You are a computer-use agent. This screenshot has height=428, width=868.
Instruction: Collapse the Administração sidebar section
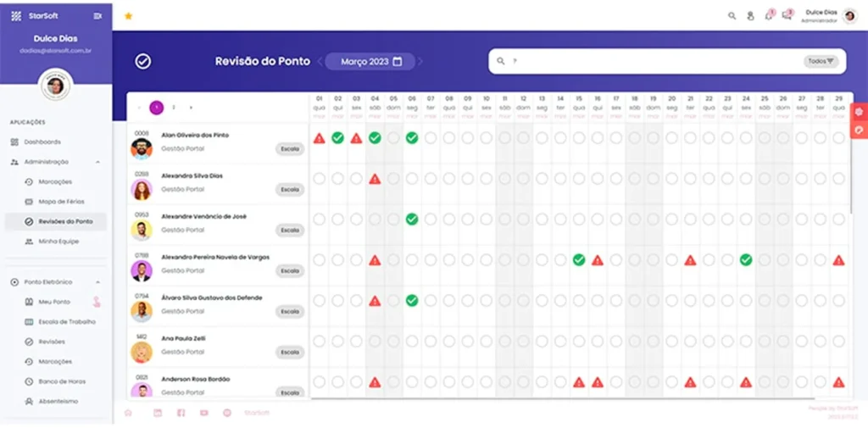pos(97,162)
